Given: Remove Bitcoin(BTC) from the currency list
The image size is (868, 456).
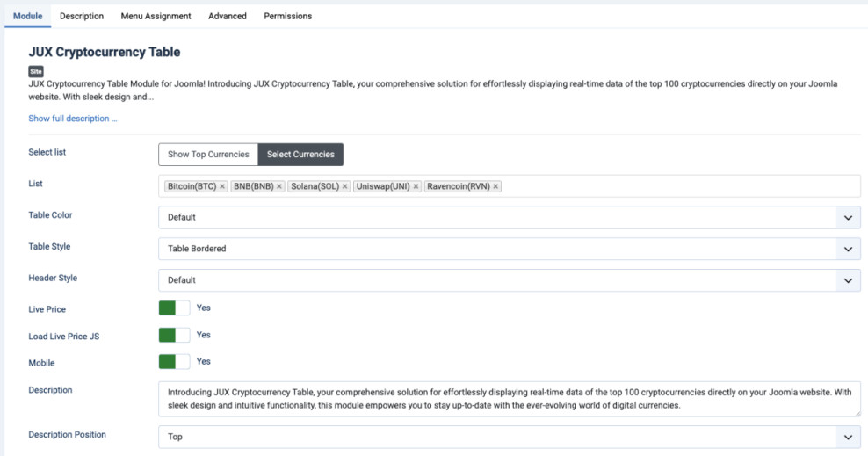Looking at the screenshot, I should [222, 186].
